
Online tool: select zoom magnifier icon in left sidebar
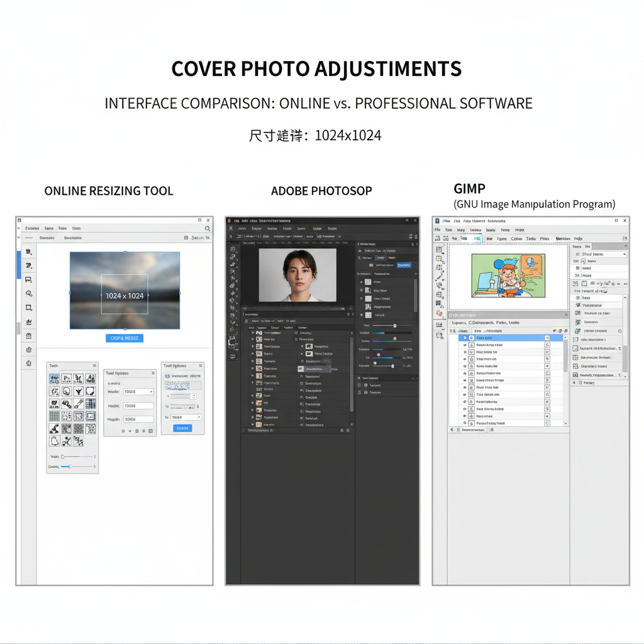[29, 294]
